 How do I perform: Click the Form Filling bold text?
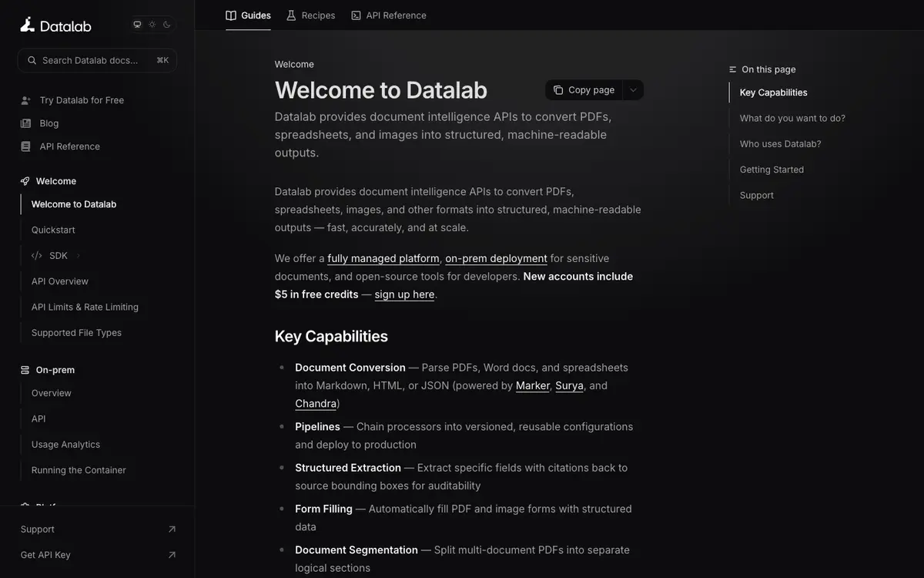pos(323,509)
